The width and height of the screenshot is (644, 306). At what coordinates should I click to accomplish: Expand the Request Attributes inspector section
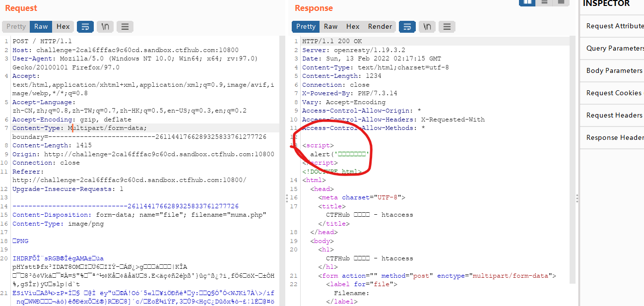point(612,26)
